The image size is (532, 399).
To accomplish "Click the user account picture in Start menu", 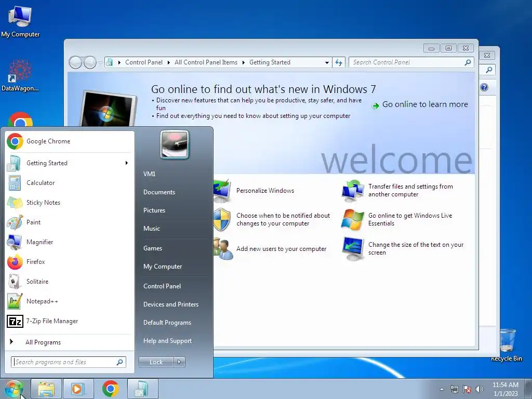I will pos(175,144).
